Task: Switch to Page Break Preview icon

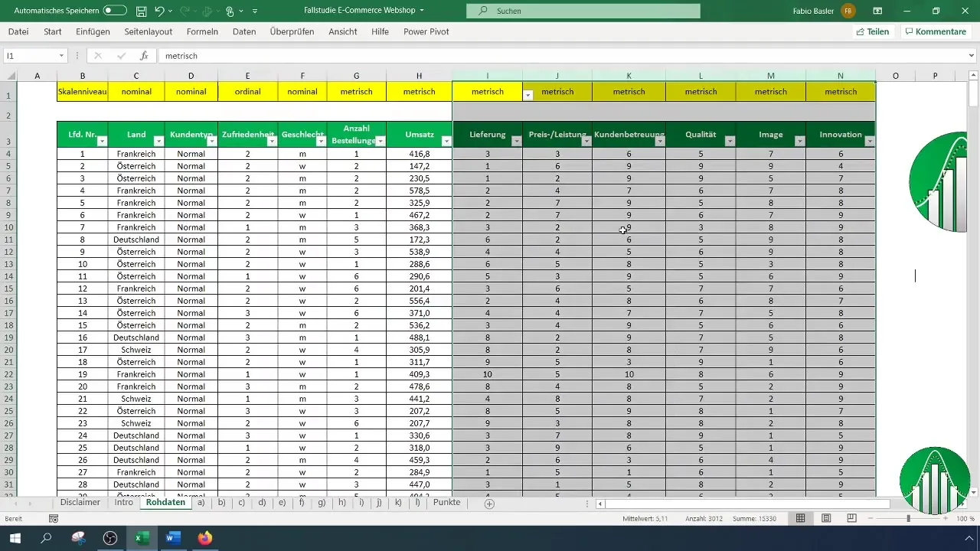Action: (x=851, y=518)
